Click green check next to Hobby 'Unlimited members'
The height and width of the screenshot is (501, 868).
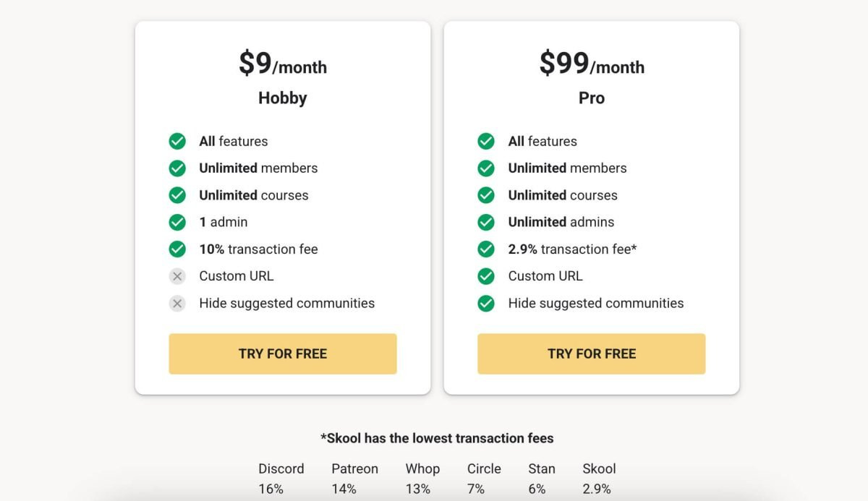177,168
